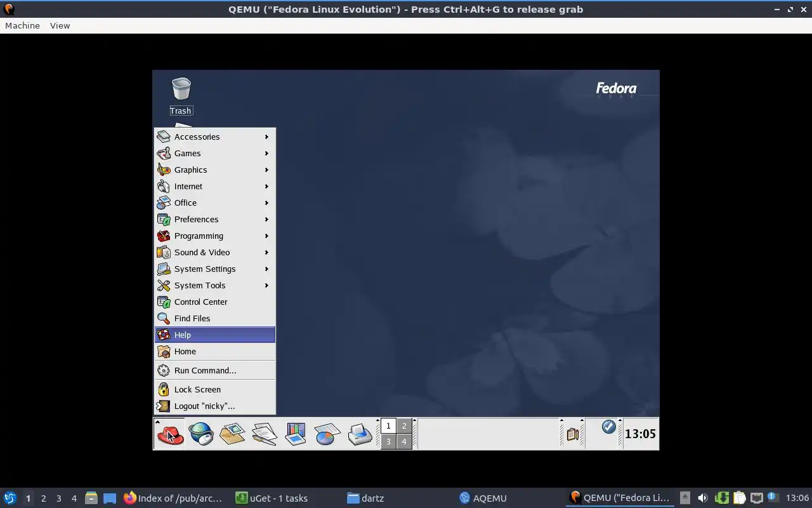Switch to Fedora workspace 1
Image resolution: width=812 pixels, height=508 pixels.
tap(388, 426)
